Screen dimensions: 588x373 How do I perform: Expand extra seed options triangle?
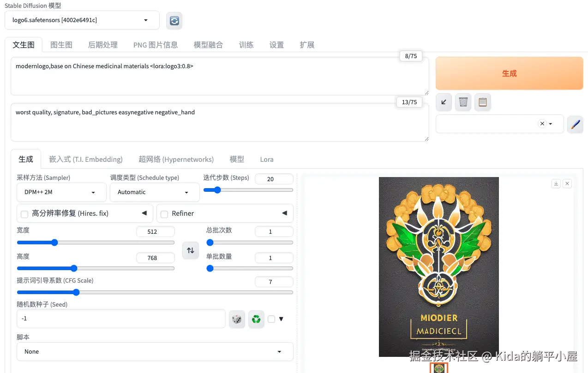pyautogui.click(x=281, y=319)
